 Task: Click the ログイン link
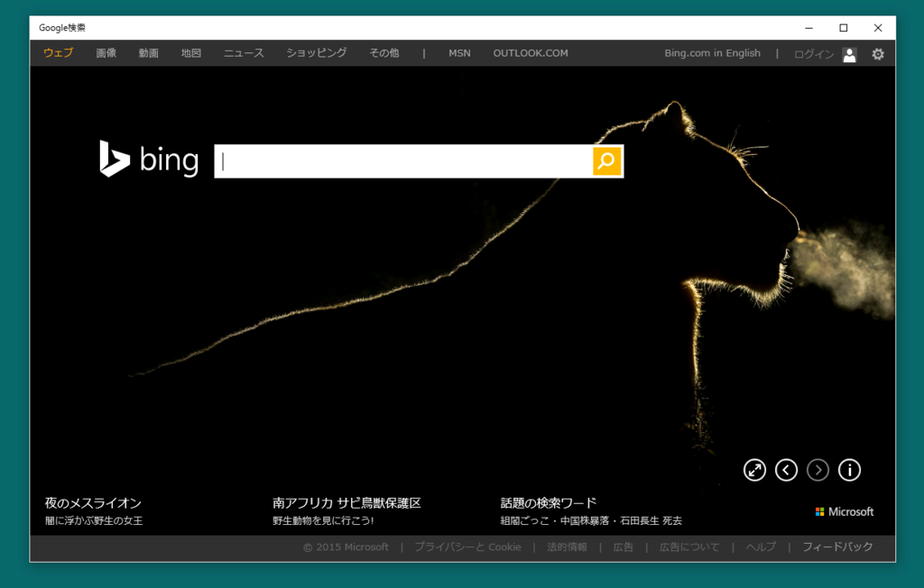point(814,54)
